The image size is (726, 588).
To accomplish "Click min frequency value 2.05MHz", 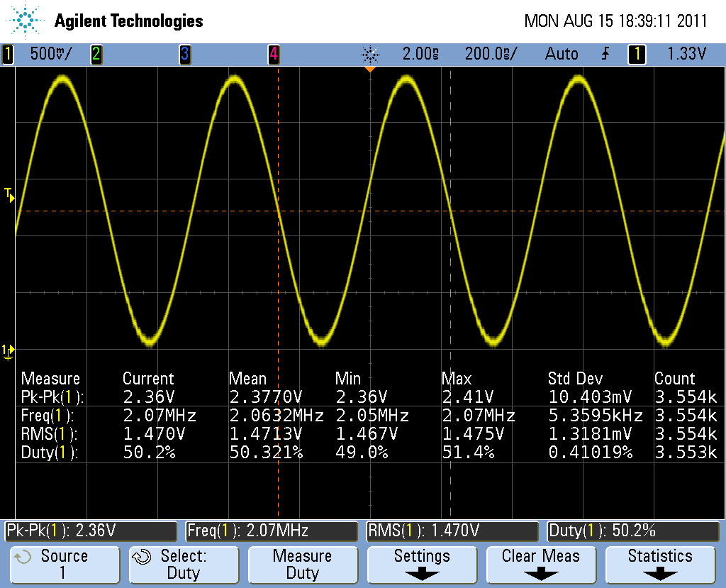I will click(372, 416).
